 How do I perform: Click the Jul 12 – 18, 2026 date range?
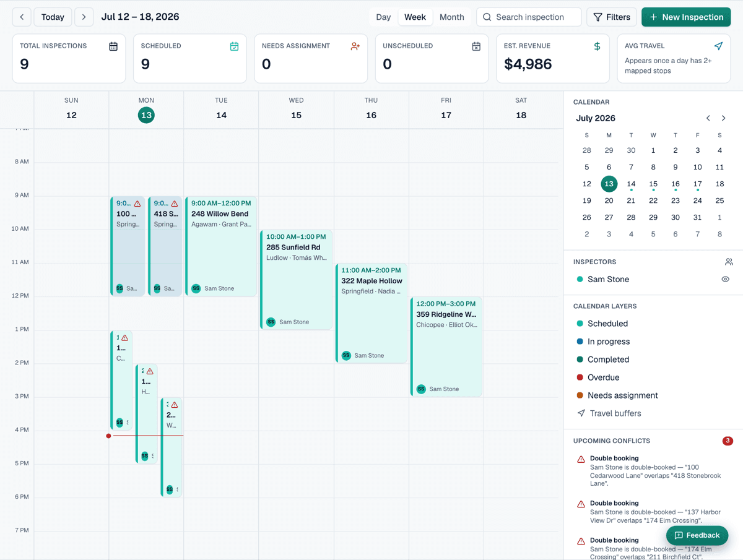click(141, 17)
